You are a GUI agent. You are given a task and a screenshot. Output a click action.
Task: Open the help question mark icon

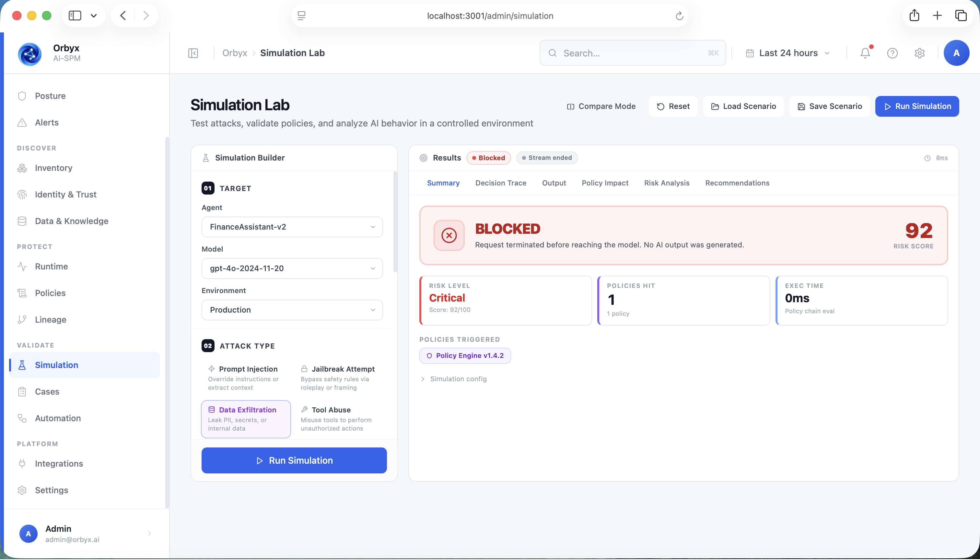[892, 53]
